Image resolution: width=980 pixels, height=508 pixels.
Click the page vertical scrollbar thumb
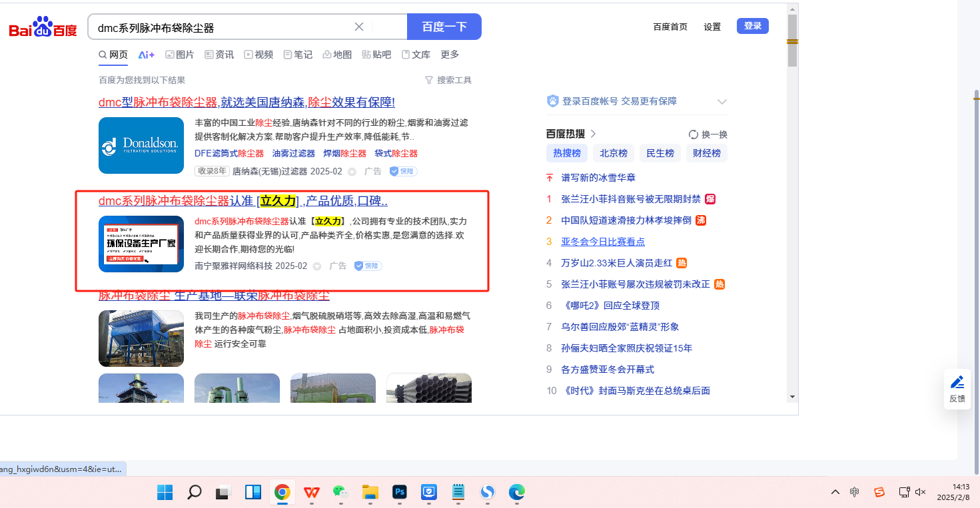792,40
